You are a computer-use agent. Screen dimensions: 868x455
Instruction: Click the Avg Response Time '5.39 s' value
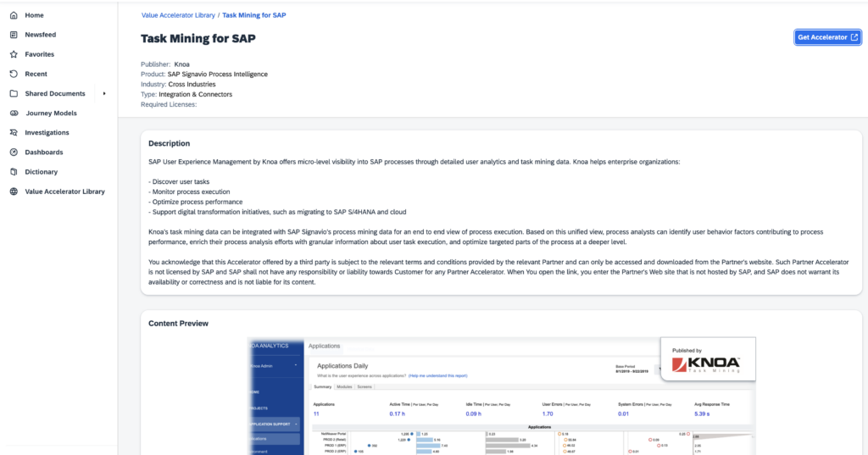(x=702, y=414)
